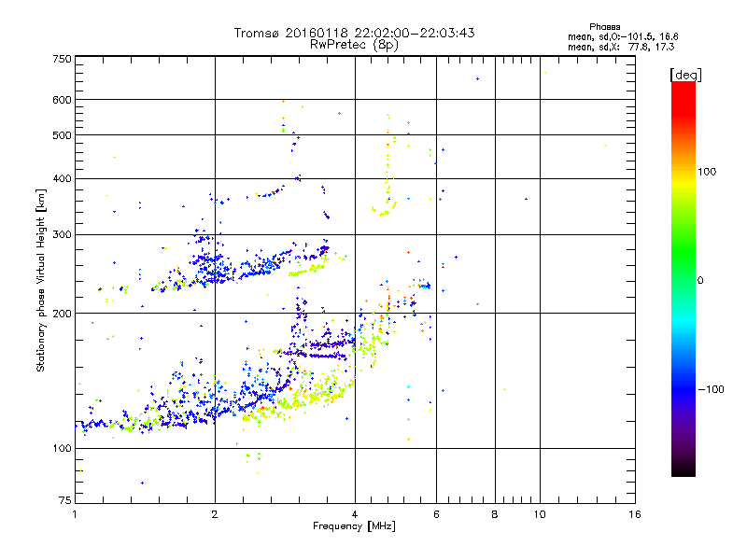The width and height of the screenshot is (747, 560).
Task: Click the y-axis tick label "500"
Action: (x=62, y=135)
